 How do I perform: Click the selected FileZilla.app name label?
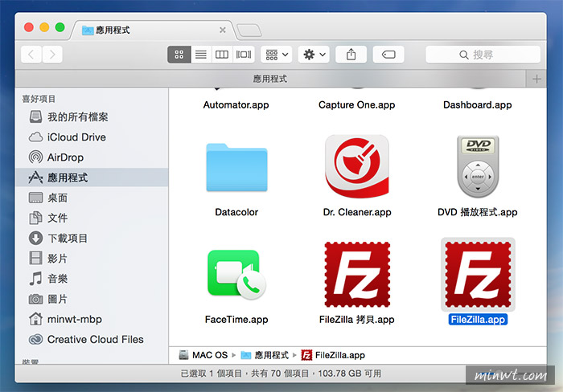(478, 319)
